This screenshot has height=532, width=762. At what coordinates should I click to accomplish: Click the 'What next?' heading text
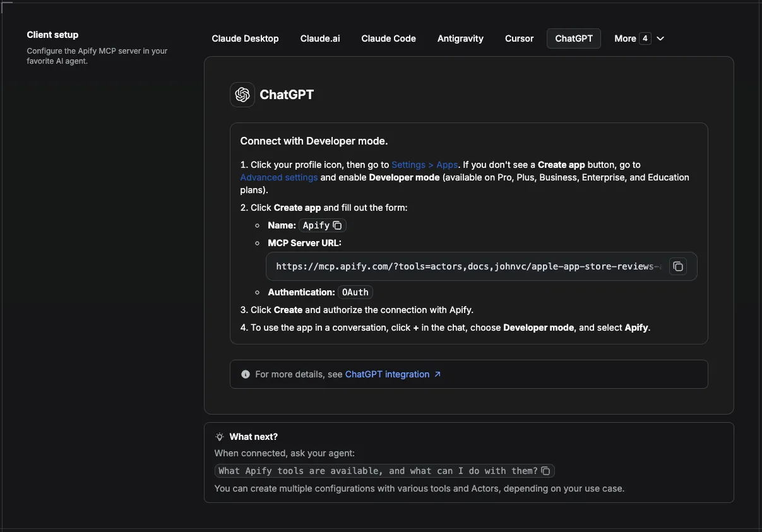(x=254, y=437)
